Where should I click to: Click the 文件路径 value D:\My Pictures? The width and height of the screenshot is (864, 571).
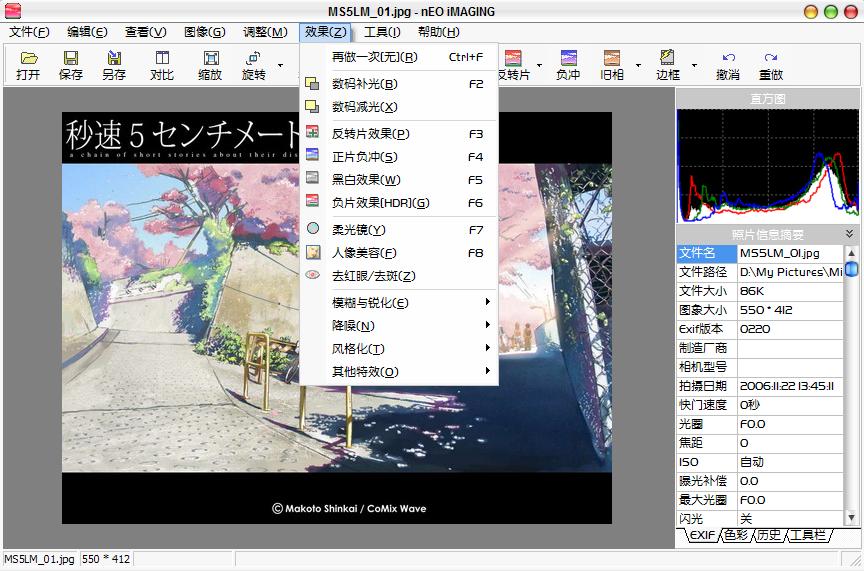coord(791,272)
